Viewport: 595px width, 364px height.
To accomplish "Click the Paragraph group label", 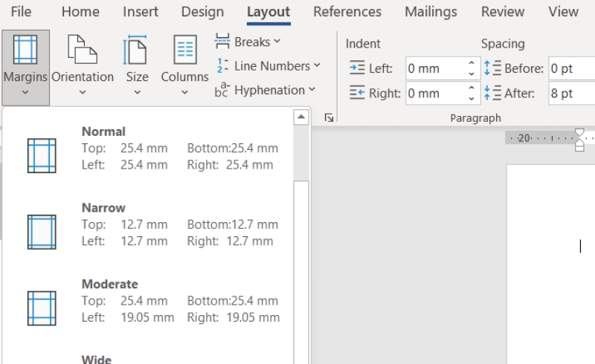I will click(x=475, y=118).
